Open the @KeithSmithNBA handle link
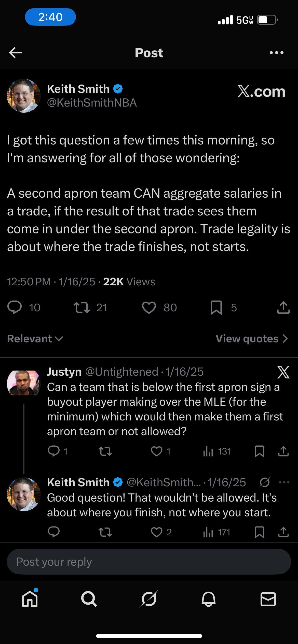 pos(92,103)
